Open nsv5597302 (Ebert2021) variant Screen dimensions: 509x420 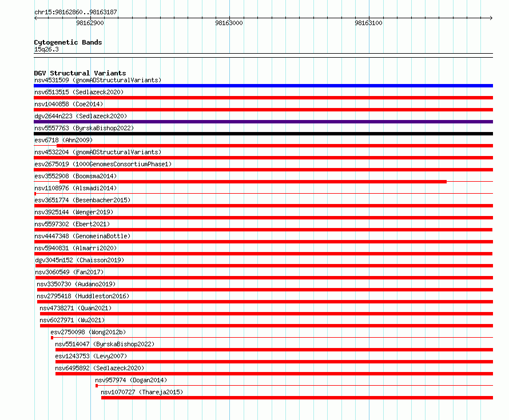[x=72, y=224]
